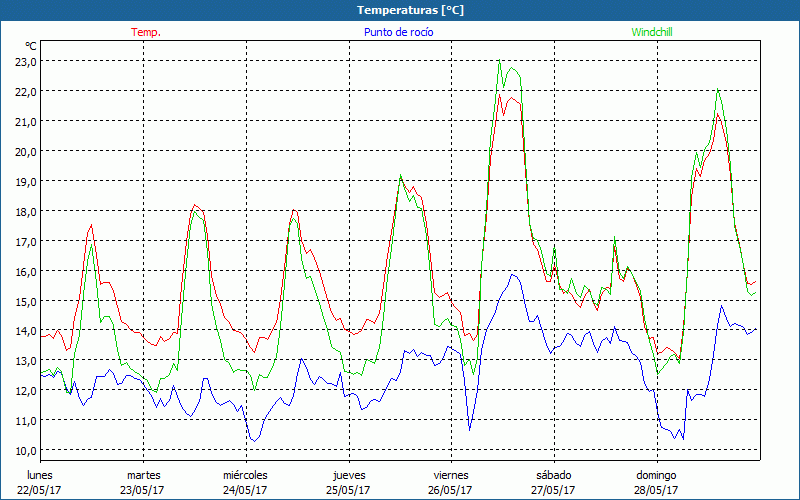Select the blue Punto de rocío legend label

[398, 32]
